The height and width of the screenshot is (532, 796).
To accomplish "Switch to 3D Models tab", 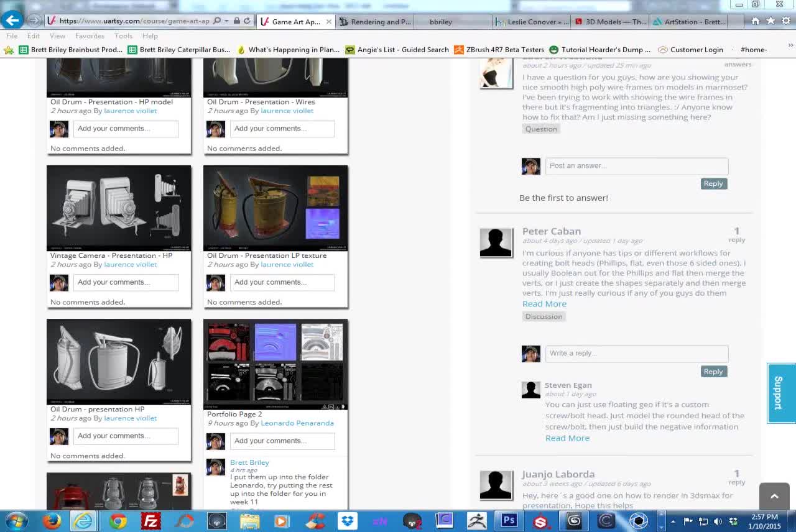I will (610, 22).
